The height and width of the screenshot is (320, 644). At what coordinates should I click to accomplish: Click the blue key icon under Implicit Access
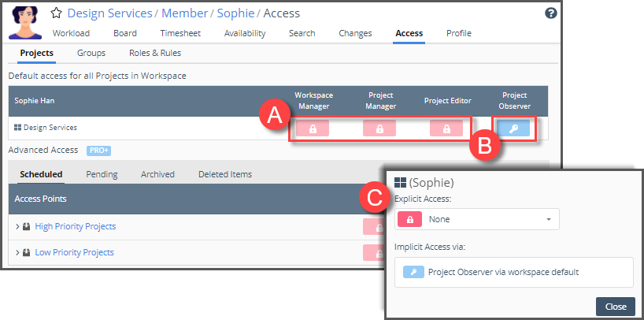[413, 272]
